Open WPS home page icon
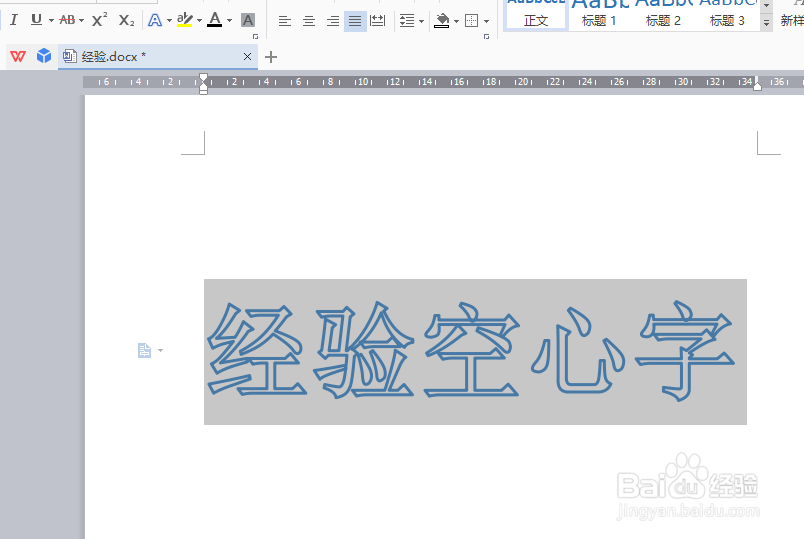The image size is (804, 539). click(x=18, y=56)
